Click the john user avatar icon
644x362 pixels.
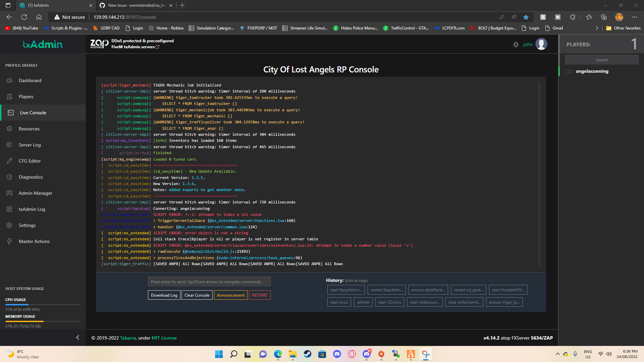tap(541, 44)
